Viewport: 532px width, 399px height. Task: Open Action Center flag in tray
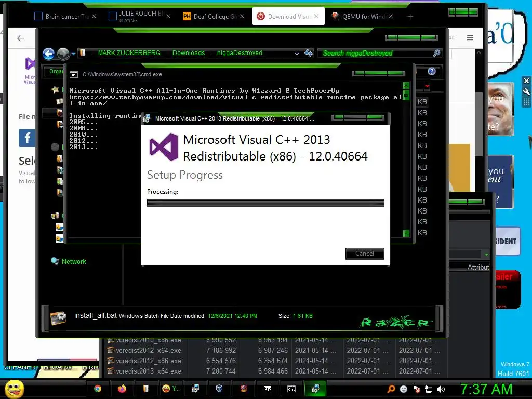point(416,389)
